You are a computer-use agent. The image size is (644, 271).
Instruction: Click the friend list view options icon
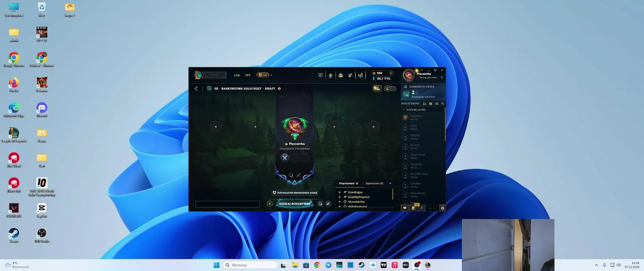436,104
